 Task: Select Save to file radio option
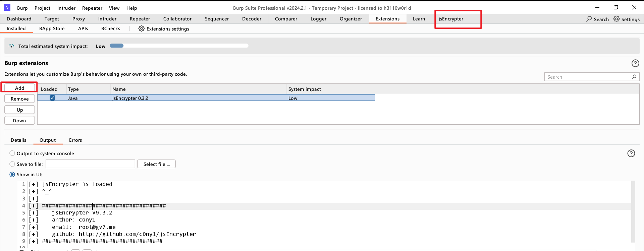pyautogui.click(x=12, y=164)
